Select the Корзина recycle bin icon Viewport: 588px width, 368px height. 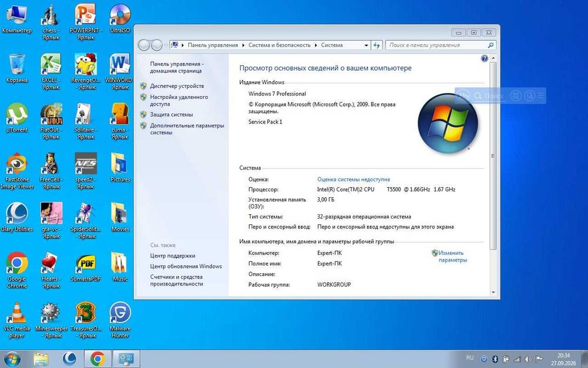tap(16, 64)
